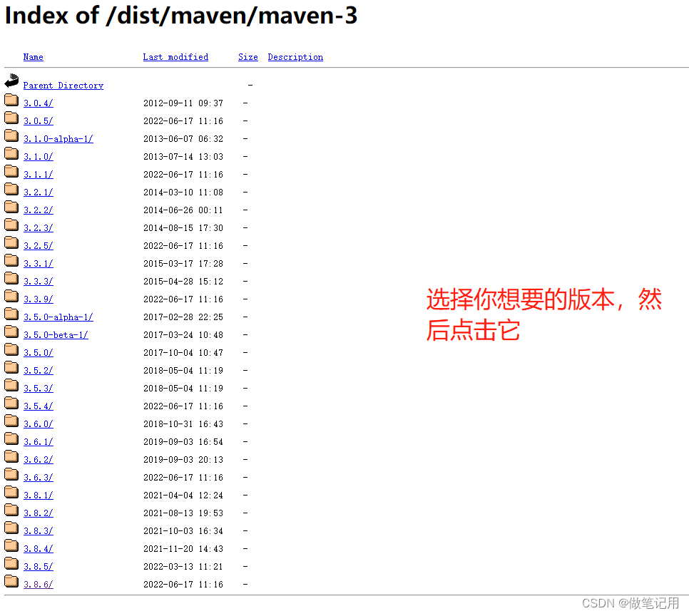This screenshot has width=689, height=616.
Task: Click folder icon beside 3.8.6/
Action: [x=11, y=581]
